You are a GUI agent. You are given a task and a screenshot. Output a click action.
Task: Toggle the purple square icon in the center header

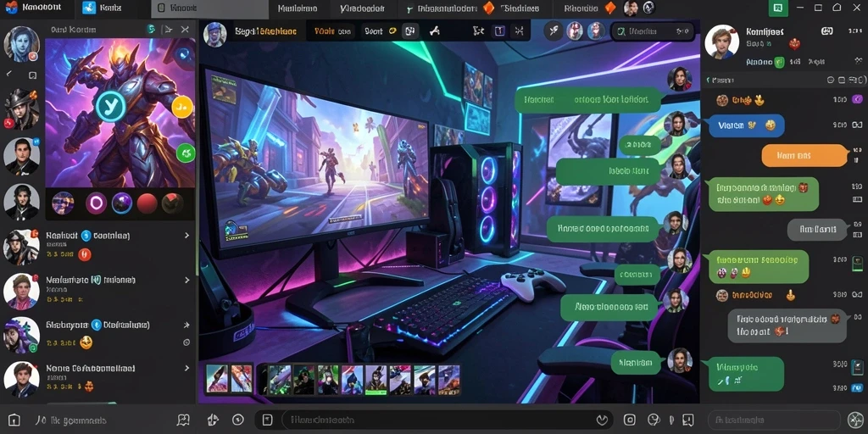[x=499, y=31]
